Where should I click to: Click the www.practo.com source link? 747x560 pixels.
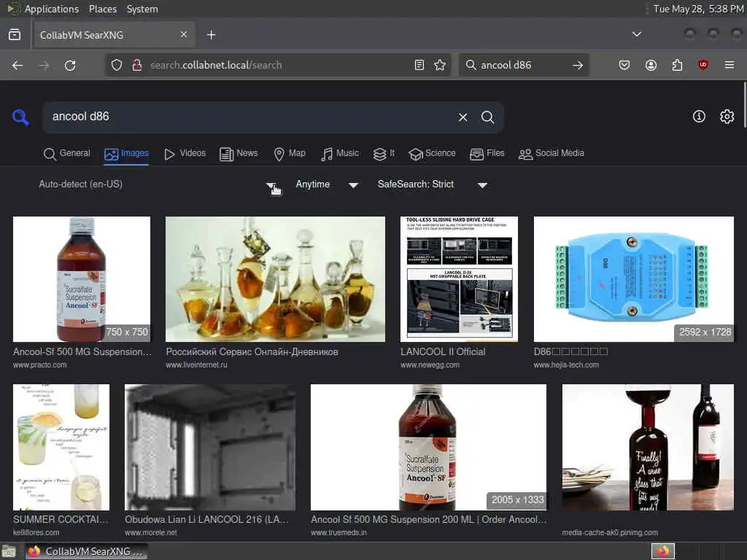(40, 365)
